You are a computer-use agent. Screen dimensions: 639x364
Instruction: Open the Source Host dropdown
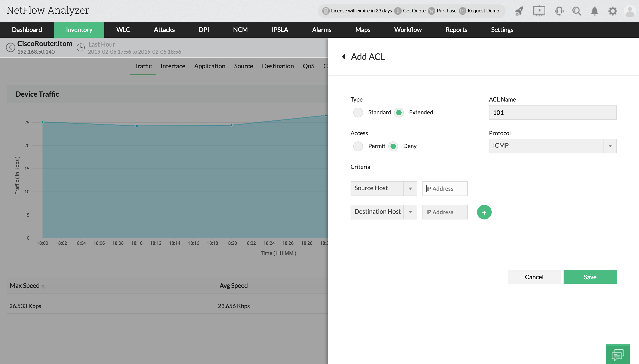(383, 188)
